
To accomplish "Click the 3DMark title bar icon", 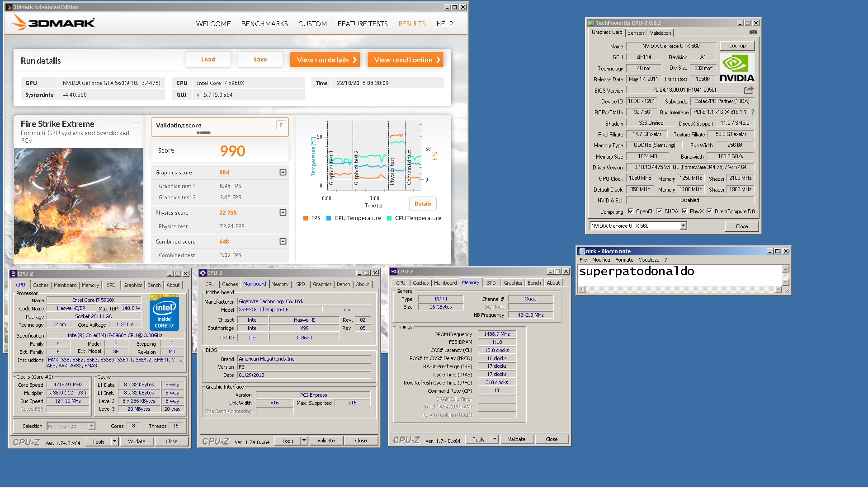I will 9,7.
